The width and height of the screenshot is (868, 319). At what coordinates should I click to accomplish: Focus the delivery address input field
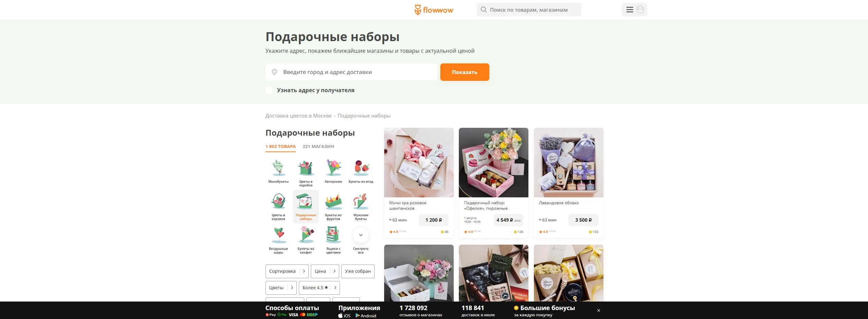pos(352,72)
